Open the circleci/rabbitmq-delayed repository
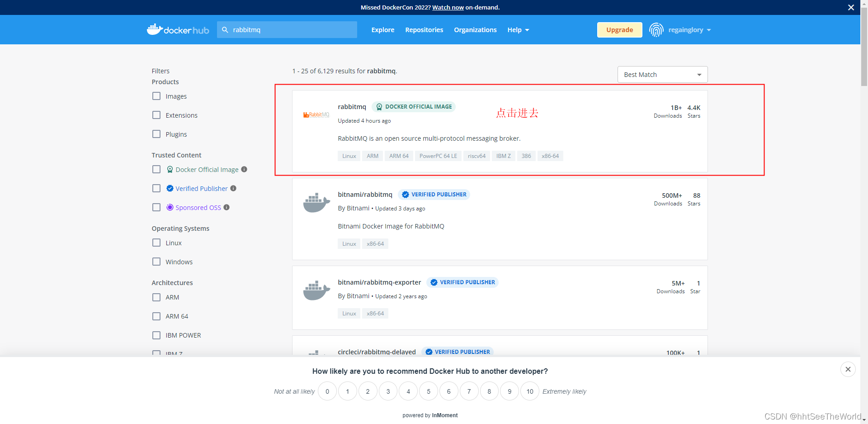Screen dimensions: 868x424 pyautogui.click(x=377, y=352)
